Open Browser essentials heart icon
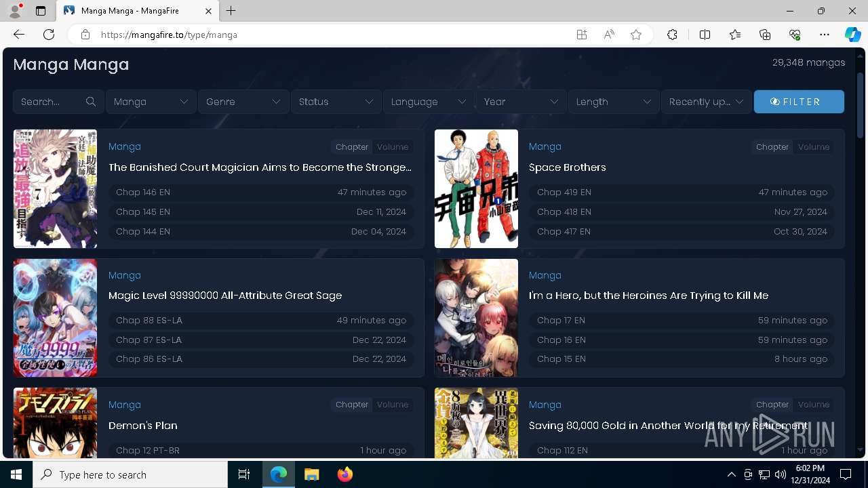The image size is (868, 488). point(795,35)
